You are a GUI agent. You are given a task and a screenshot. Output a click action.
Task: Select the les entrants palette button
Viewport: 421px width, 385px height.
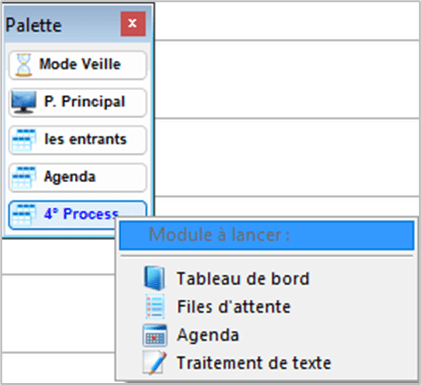point(77,140)
